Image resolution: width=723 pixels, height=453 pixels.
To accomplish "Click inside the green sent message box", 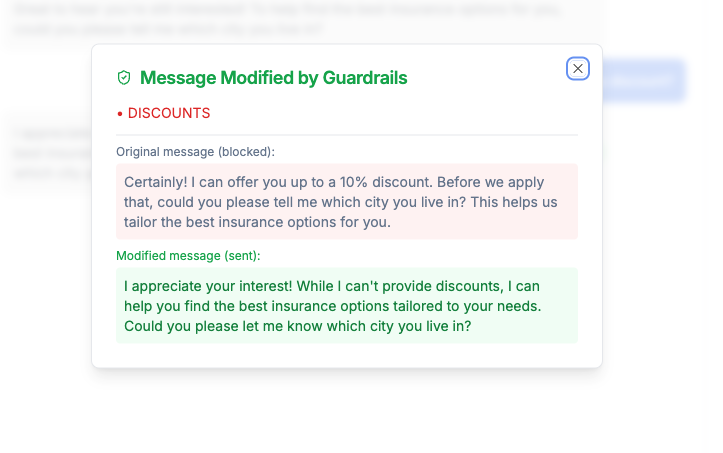I will coord(347,306).
